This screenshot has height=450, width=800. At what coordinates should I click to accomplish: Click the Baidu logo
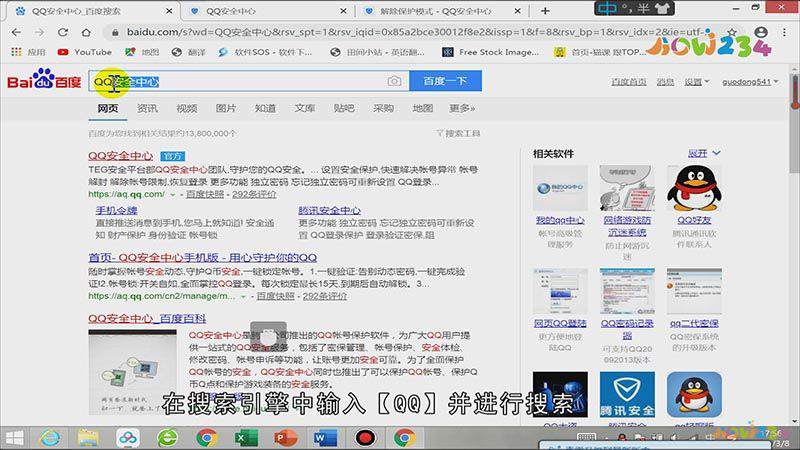(x=44, y=80)
